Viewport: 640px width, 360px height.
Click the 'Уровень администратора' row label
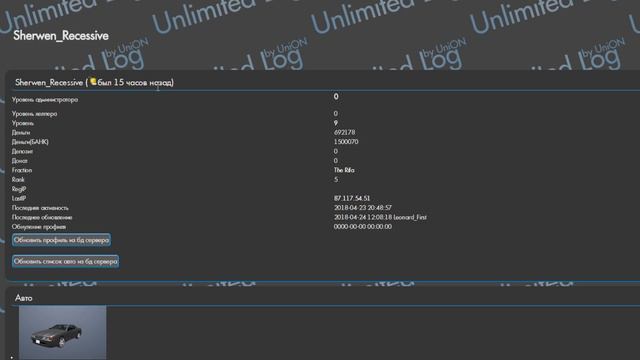pos(45,100)
